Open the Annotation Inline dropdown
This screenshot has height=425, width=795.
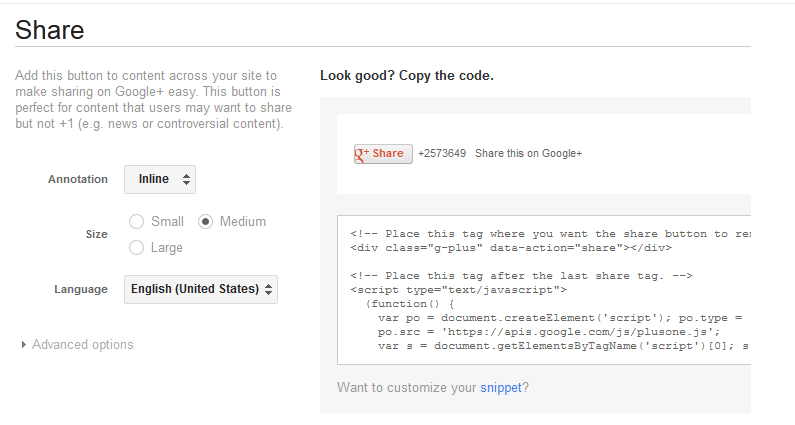point(160,179)
